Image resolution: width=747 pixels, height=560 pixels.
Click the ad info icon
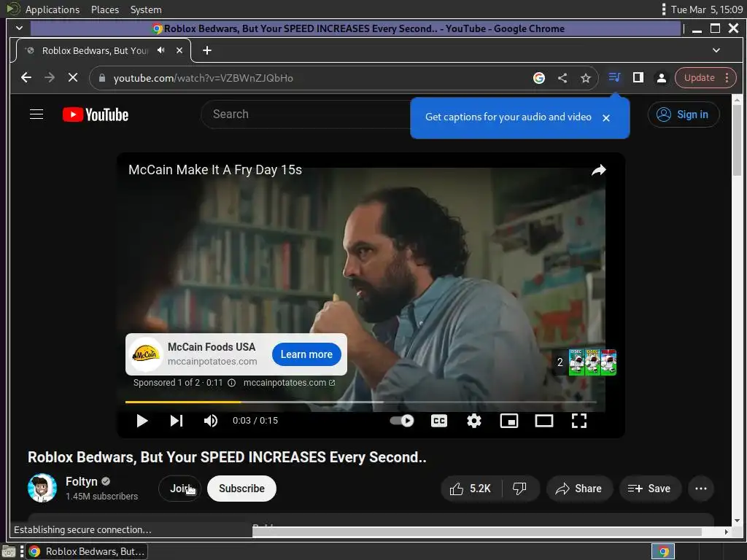[231, 383]
